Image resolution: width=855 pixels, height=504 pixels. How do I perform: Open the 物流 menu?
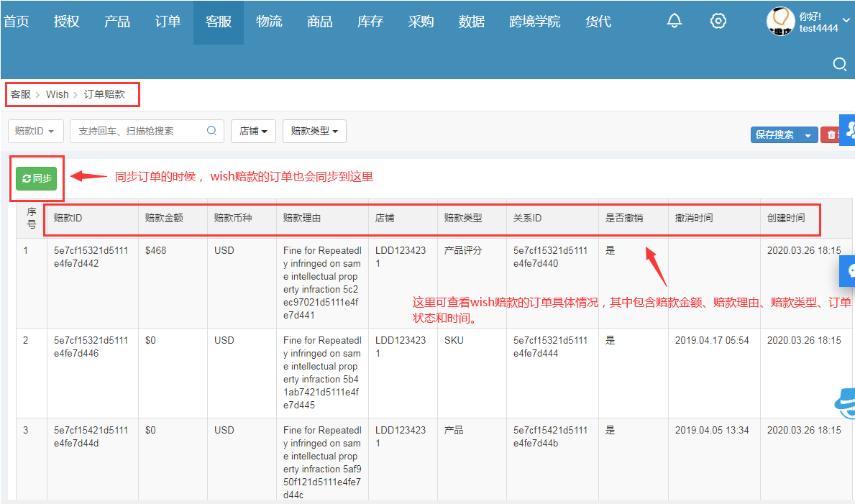point(270,22)
